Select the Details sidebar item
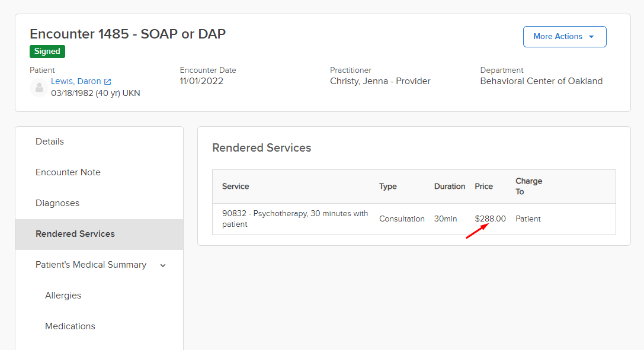This screenshot has height=350, width=644. click(x=99, y=142)
